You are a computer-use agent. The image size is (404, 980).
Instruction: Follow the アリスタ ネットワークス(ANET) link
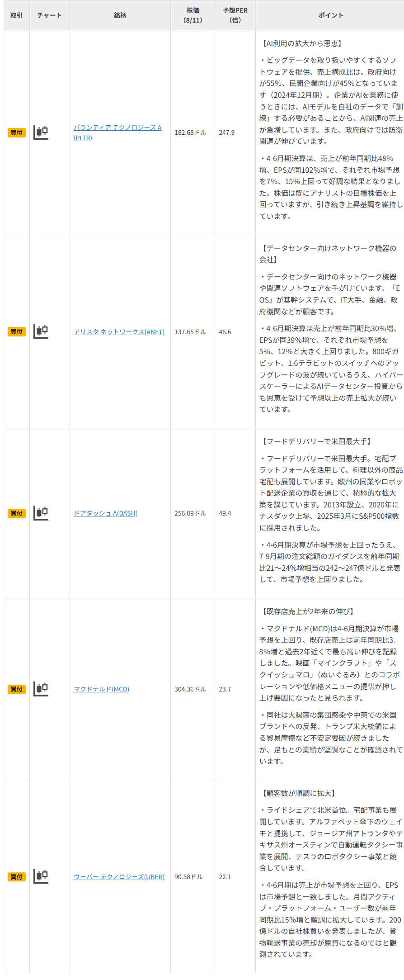coord(119,332)
